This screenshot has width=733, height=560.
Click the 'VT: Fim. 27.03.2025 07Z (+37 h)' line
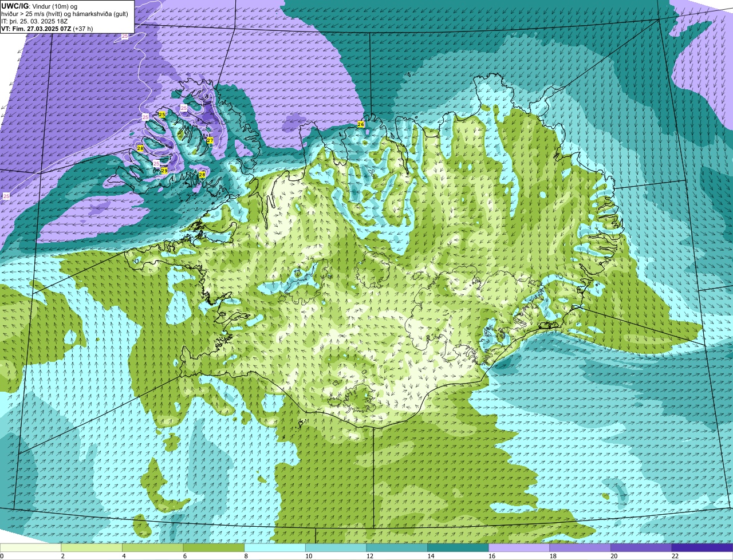pos(47,28)
